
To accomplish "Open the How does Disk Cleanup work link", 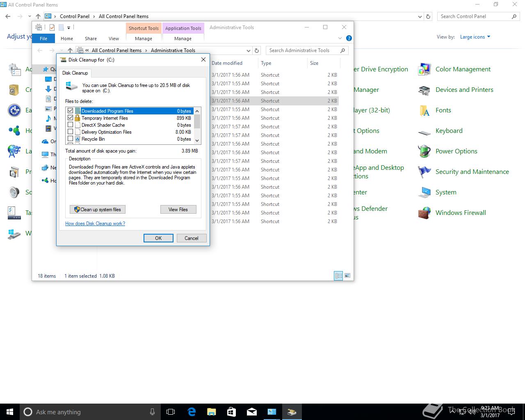I will pyautogui.click(x=95, y=224).
